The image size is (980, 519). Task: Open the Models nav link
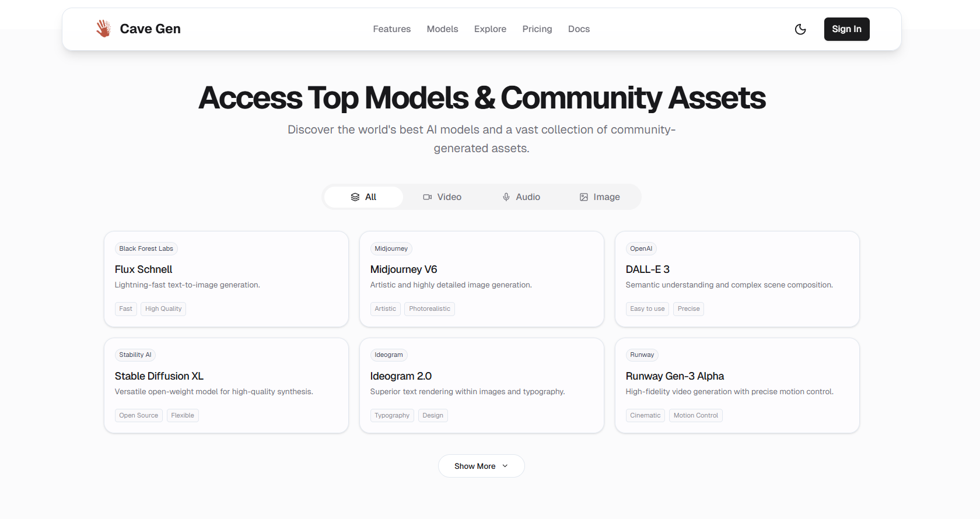click(442, 29)
